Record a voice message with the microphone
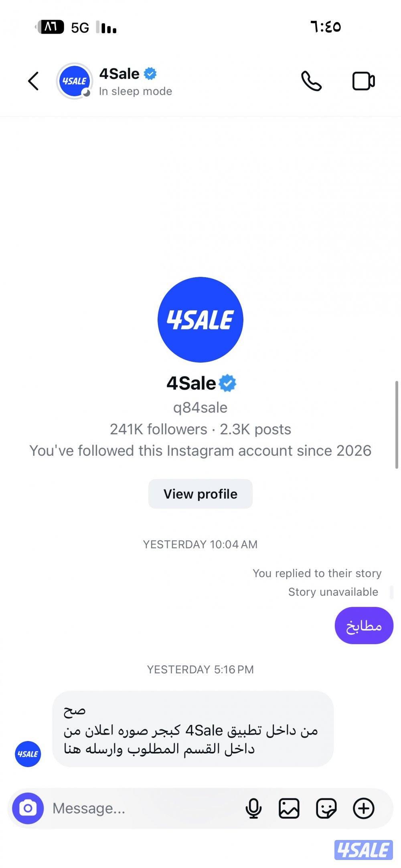401x868 pixels. 253,808
